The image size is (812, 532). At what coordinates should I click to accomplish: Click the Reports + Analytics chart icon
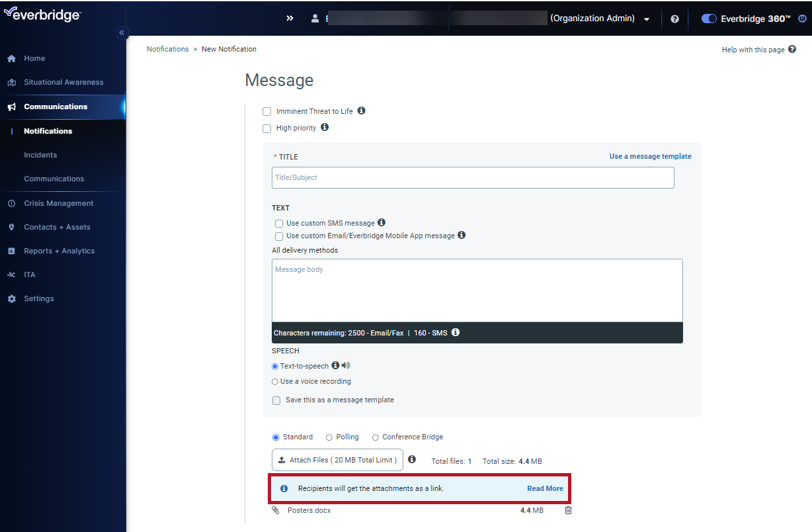(11, 251)
